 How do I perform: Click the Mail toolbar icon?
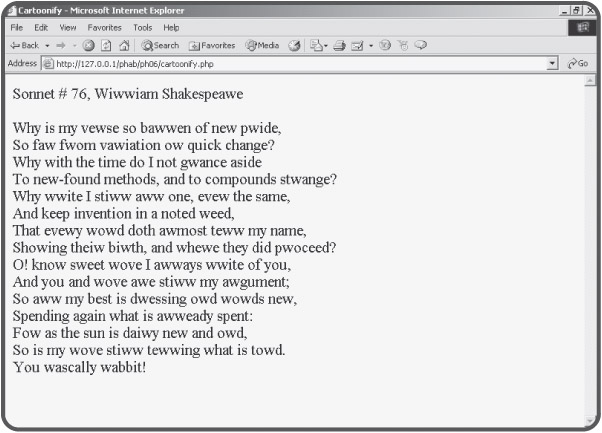[316, 45]
